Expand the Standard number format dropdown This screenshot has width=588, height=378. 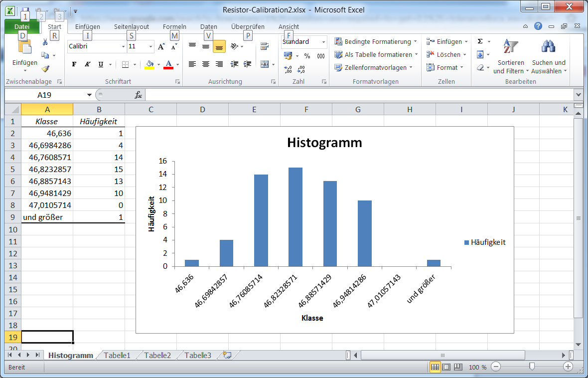click(x=323, y=42)
